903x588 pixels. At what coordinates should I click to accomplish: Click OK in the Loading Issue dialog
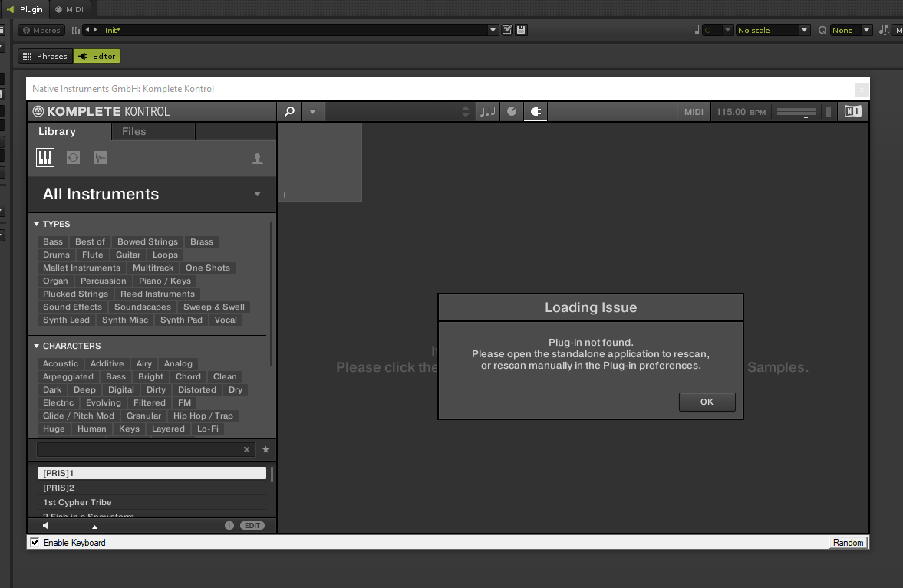pos(707,402)
